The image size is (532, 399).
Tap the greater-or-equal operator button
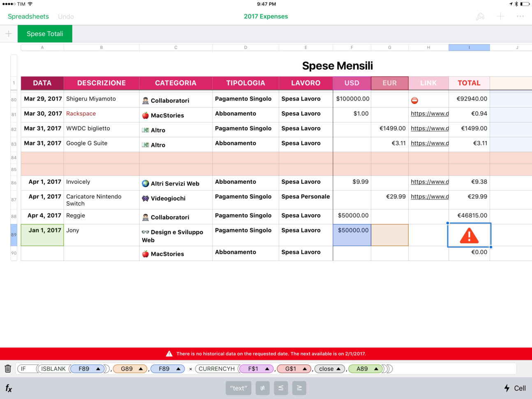299,388
